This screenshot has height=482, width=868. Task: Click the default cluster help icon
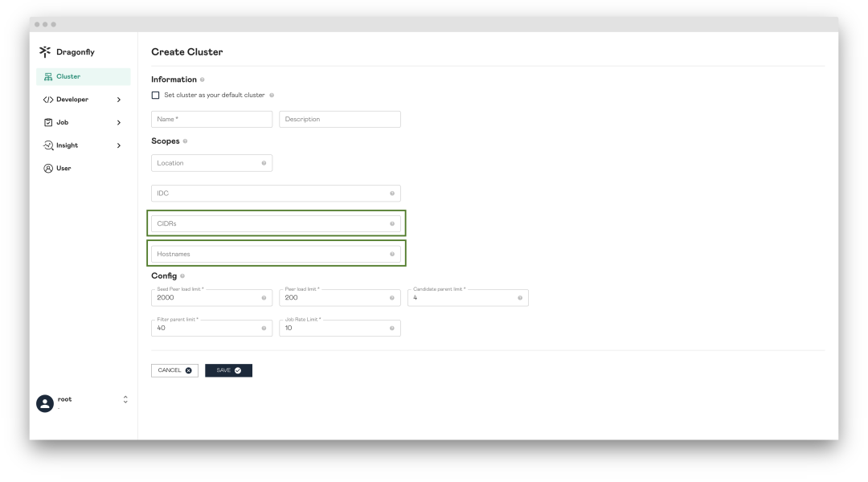[272, 95]
